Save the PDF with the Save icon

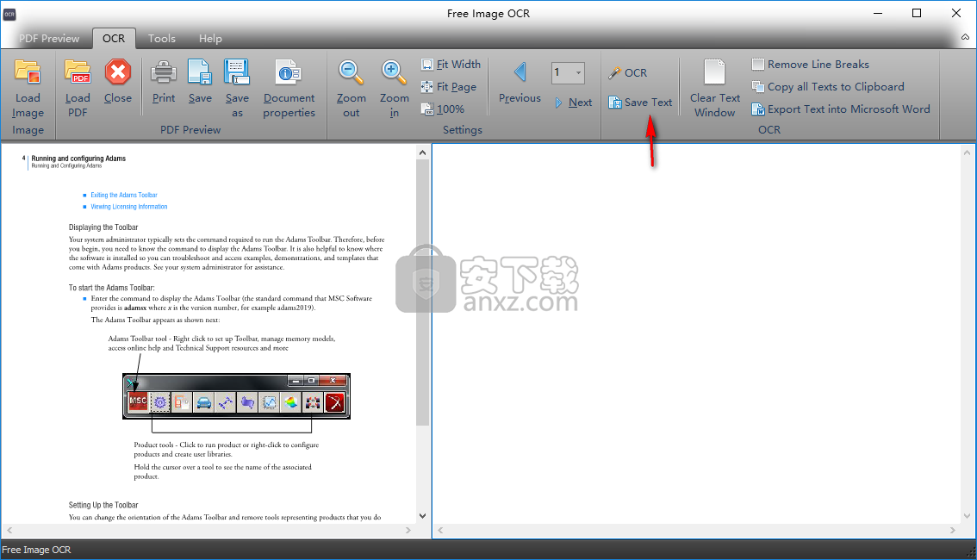click(200, 73)
